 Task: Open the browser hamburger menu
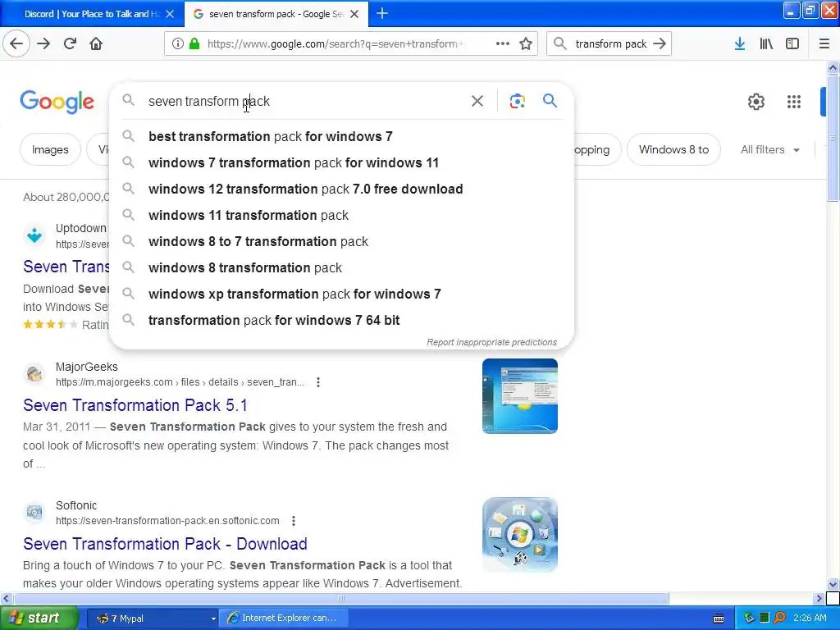pos(824,44)
